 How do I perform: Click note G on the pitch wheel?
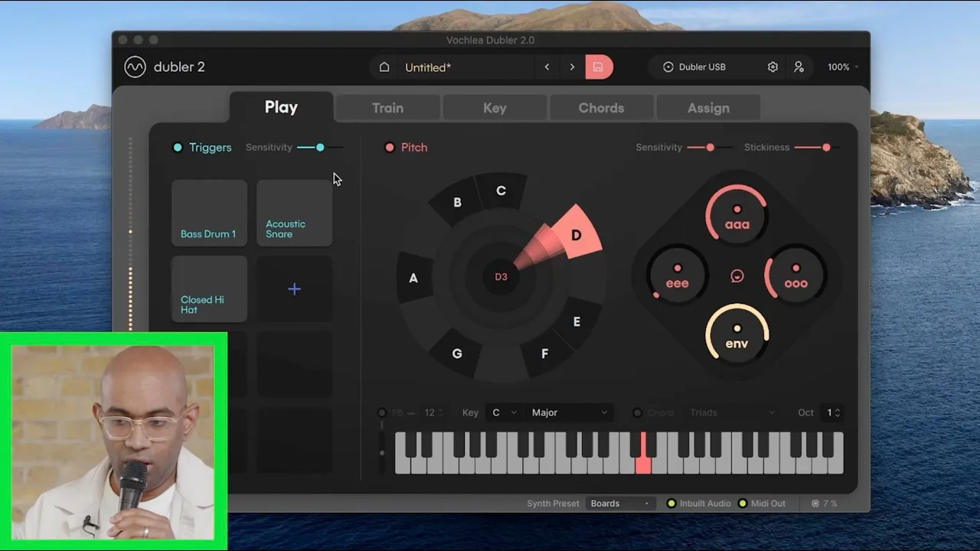[x=457, y=354]
